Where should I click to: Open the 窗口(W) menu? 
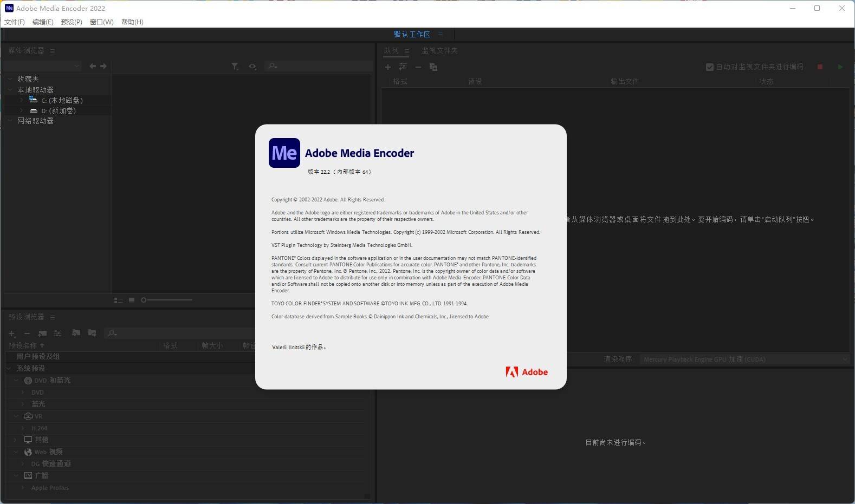(102, 22)
